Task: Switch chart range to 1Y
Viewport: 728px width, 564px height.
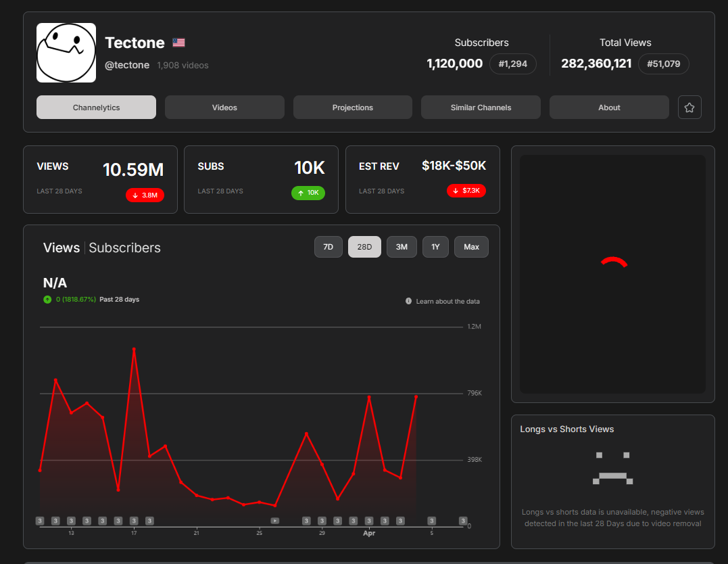Action: pos(435,247)
